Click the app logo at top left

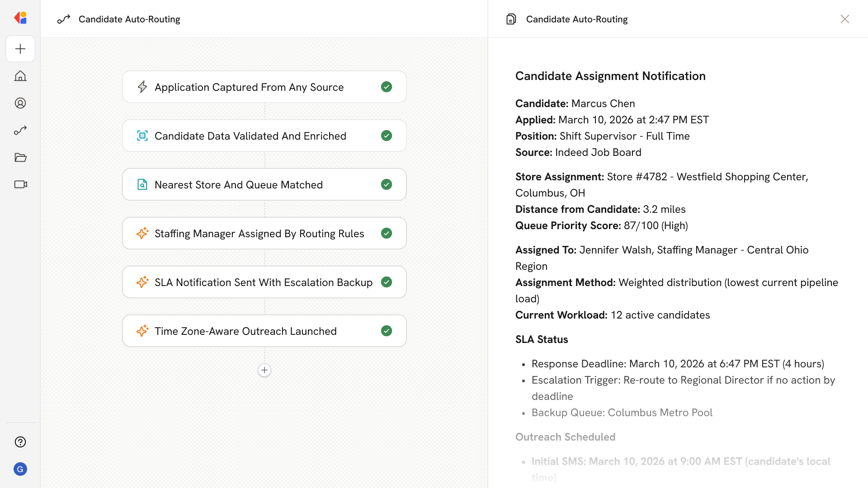click(20, 18)
